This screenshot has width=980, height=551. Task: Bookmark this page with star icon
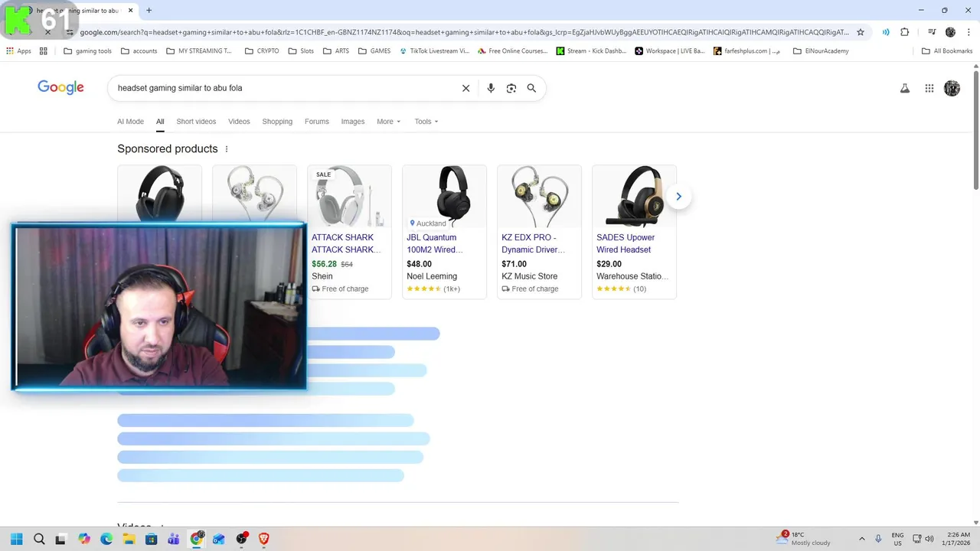[x=861, y=32]
